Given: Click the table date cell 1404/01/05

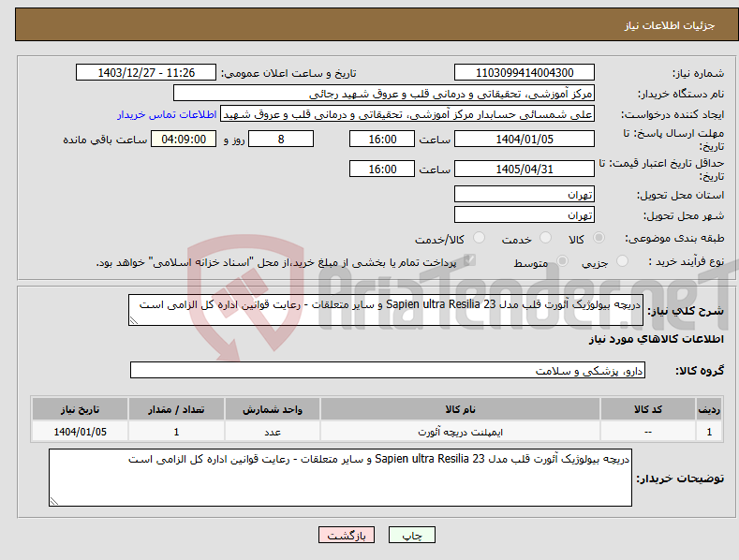Looking at the screenshot, I should pyautogui.click(x=81, y=432).
